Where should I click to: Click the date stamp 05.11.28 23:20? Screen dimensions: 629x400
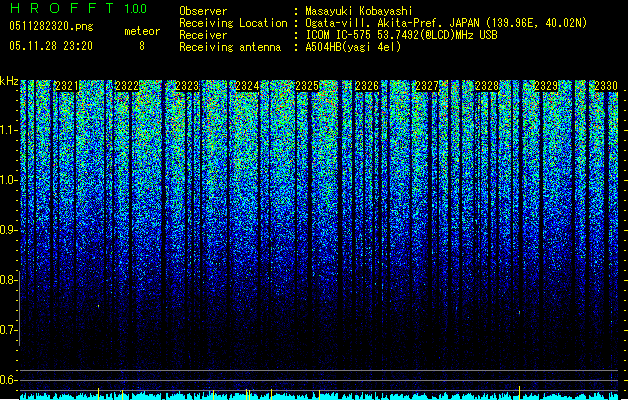click(51, 46)
